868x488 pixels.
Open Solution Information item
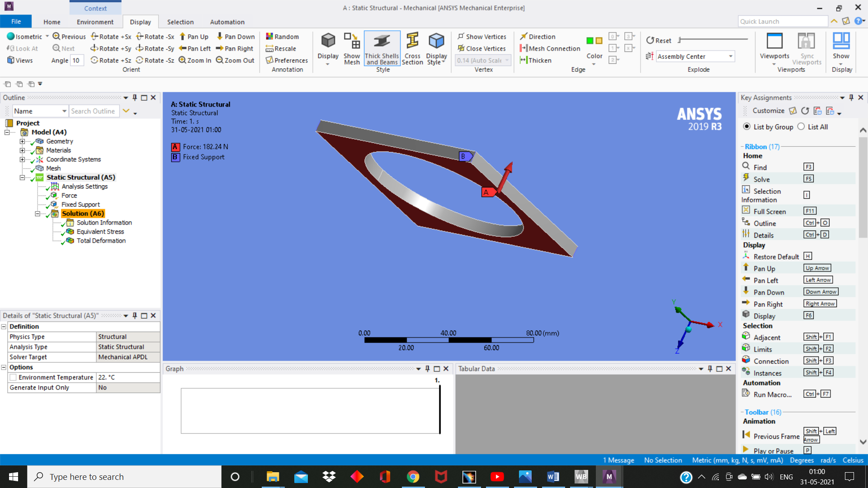[104, 223]
